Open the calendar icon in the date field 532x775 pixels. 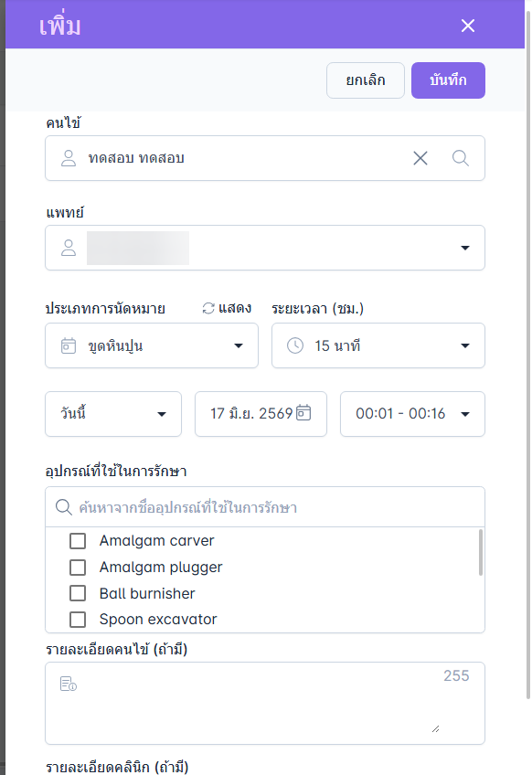[x=303, y=413]
